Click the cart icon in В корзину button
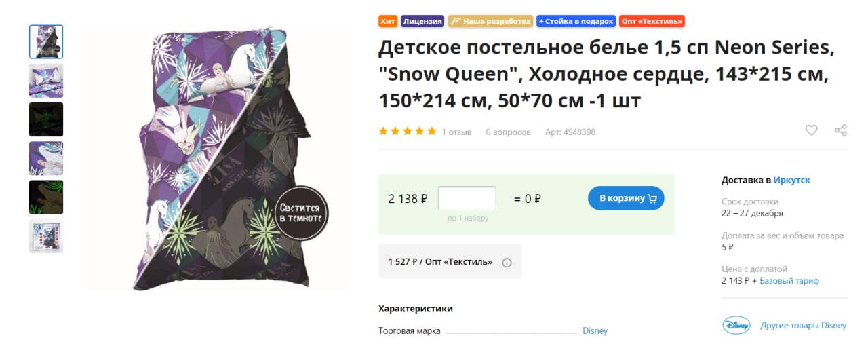This screenshot has height=340, width=868. (652, 199)
